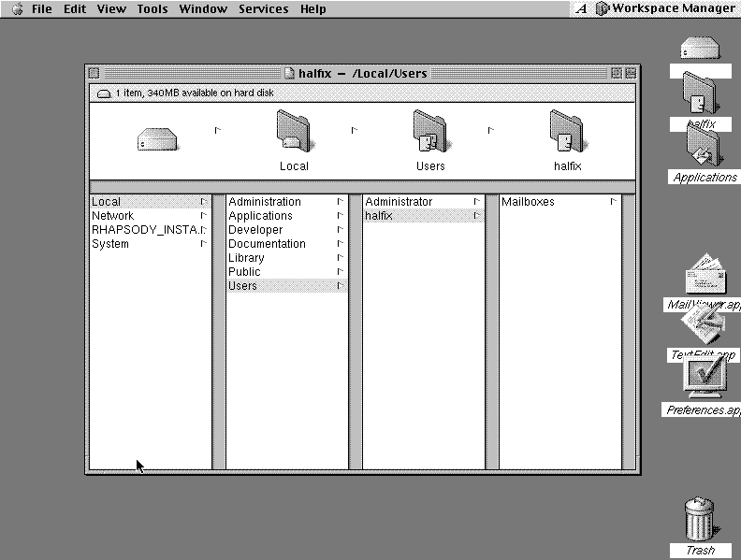Open the Services menu
The image size is (741, 560).
pyautogui.click(x=263, y=8)
